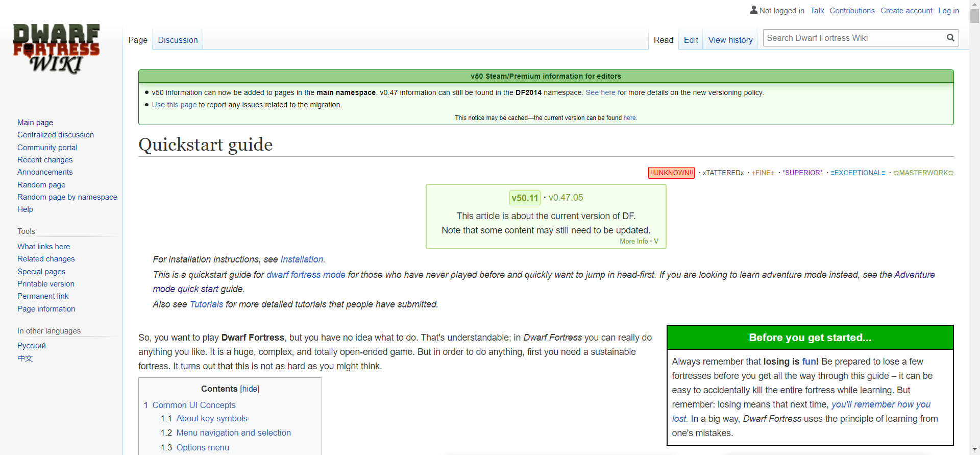This screenshot has width=980, height=455.
Task: Open the Read tab
Action: coord(664,40)
